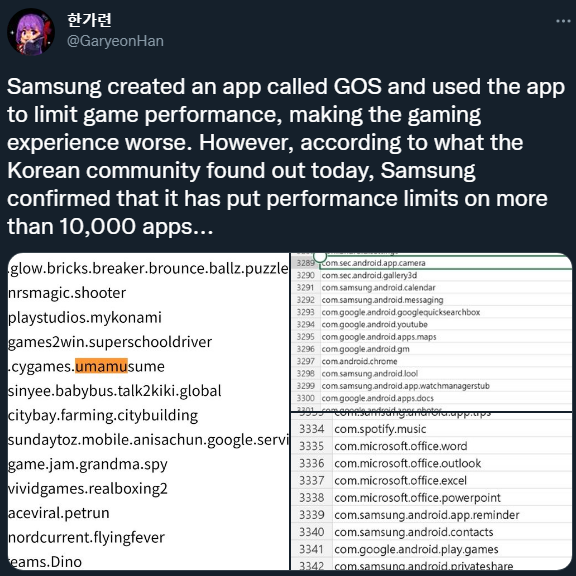
Task: Select the com.spotify.music row
Action: [x=432, y=429]
